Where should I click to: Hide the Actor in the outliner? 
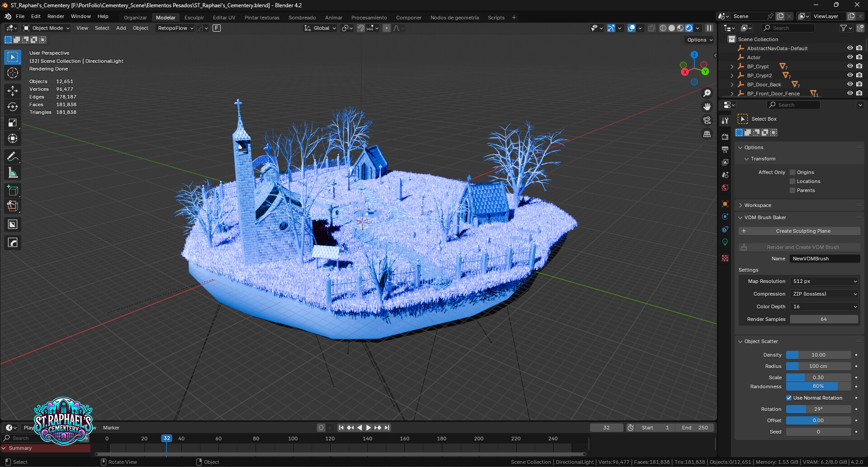click(x=849, y=57)
